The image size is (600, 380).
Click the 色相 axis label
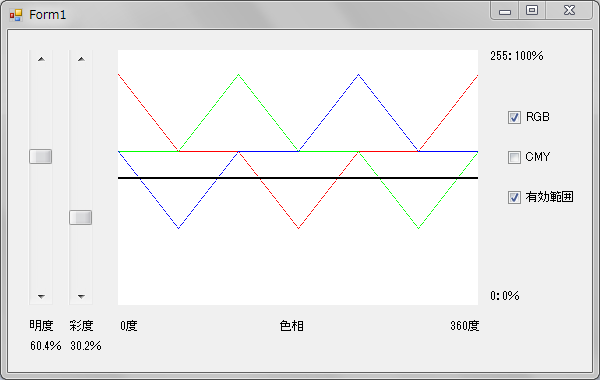[292, 326]
